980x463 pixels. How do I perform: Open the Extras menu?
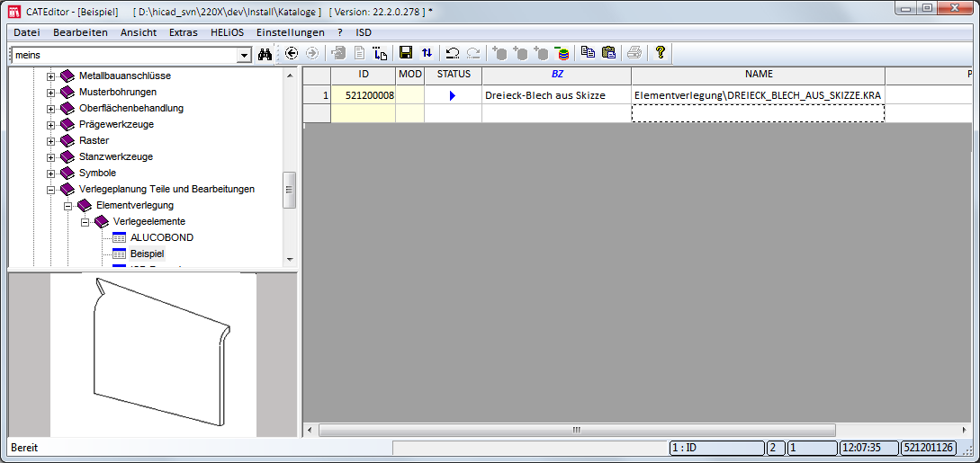[x=183, y=32]
